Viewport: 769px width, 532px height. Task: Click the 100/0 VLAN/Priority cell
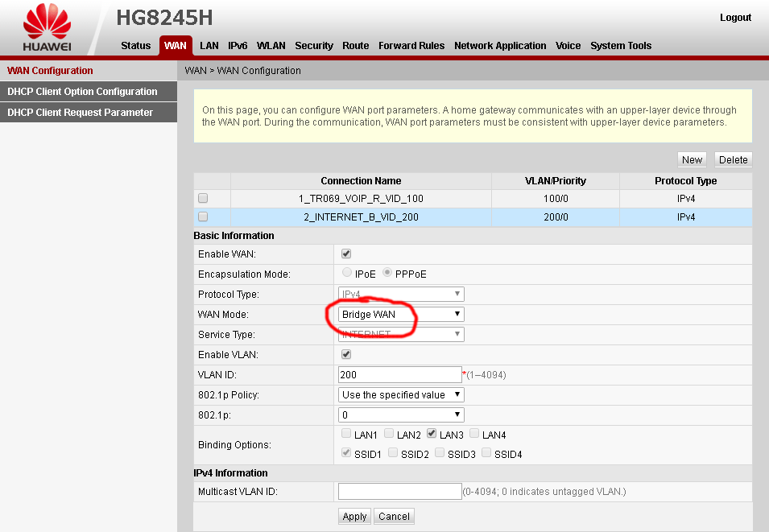tap(556, 199)
